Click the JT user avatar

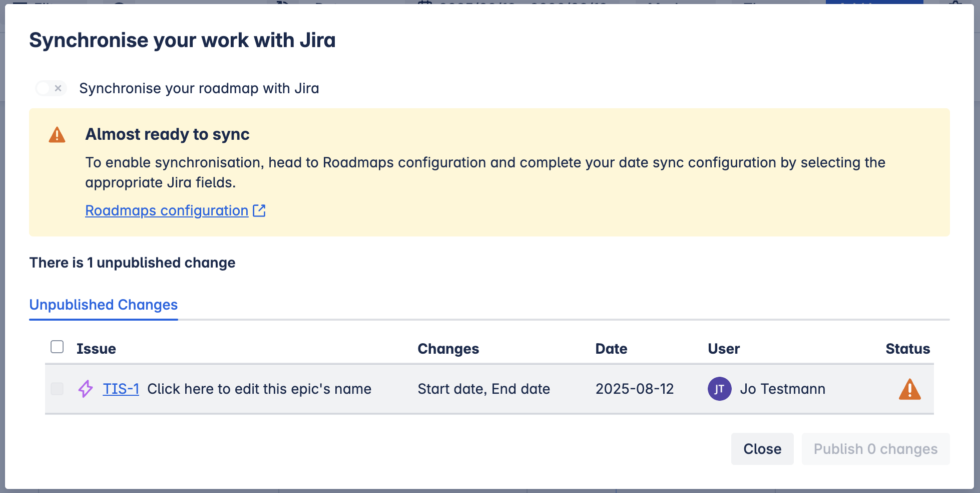pos(719,389)
